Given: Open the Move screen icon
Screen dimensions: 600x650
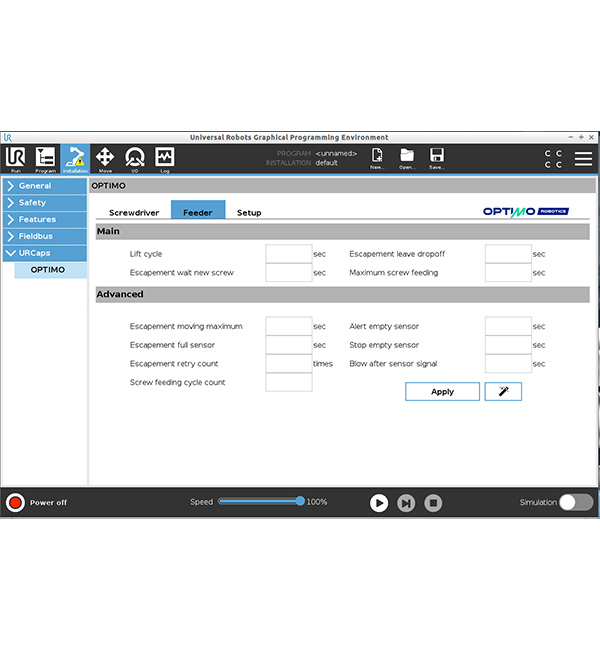Looking at the screenshot, I should (x=105, y=159).
